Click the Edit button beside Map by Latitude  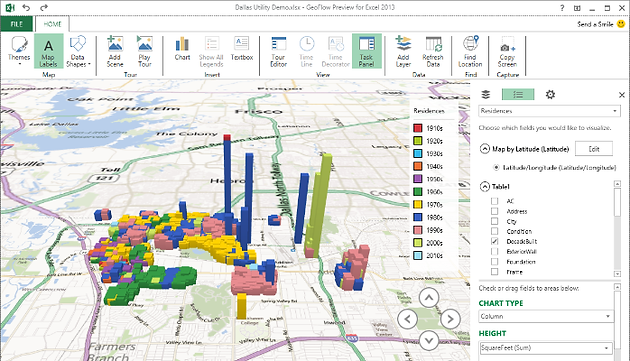pyautogui.click(x=594, y=149)
